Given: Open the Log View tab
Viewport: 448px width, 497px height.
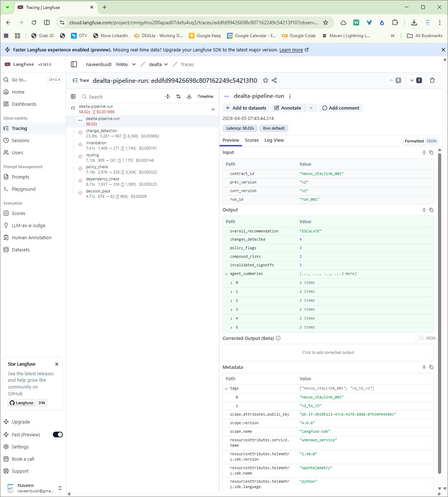Looking at the screenshot, I should (274, 140).
